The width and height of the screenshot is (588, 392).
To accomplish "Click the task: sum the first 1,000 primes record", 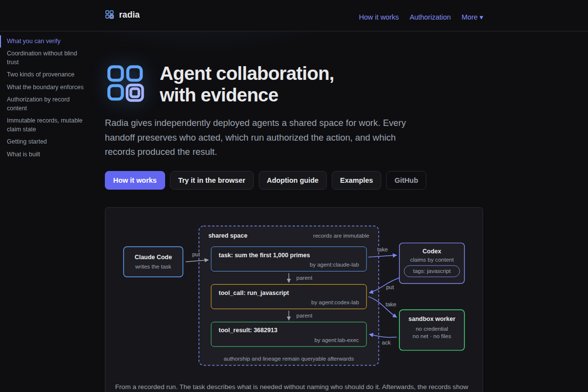I will click(x=289, y=259).
